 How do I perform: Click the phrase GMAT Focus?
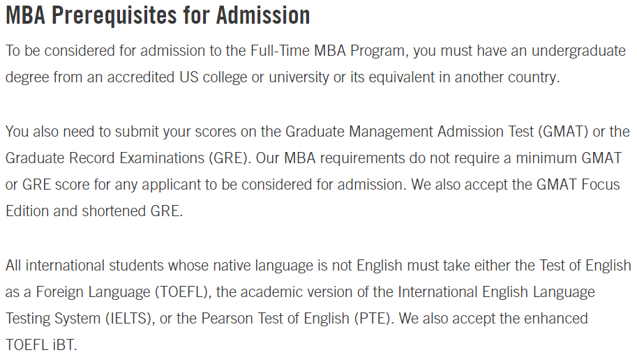(x=578, y=185)
